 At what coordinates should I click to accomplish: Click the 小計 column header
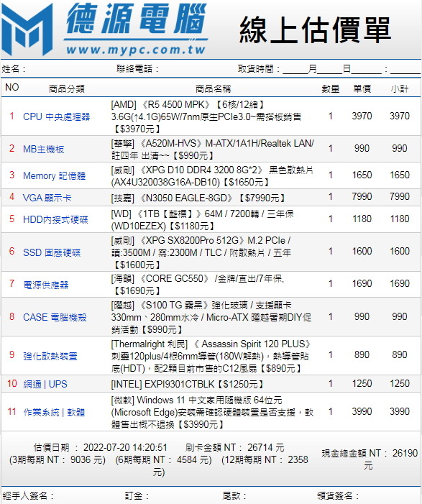(400, 88)
